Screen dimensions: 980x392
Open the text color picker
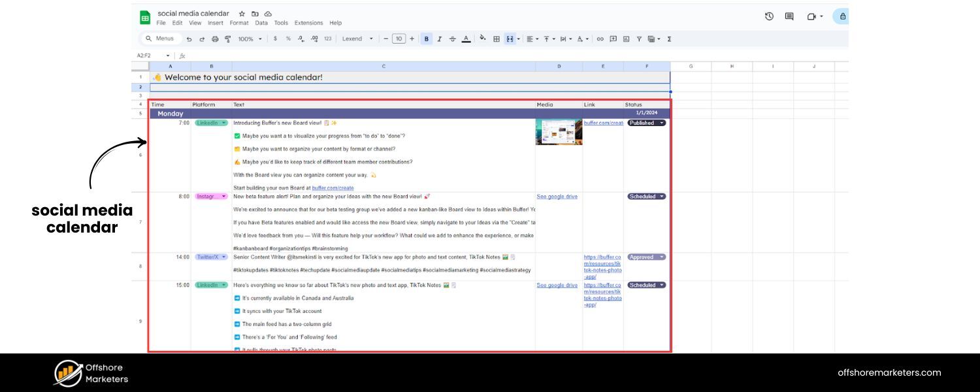pos(466,39)
